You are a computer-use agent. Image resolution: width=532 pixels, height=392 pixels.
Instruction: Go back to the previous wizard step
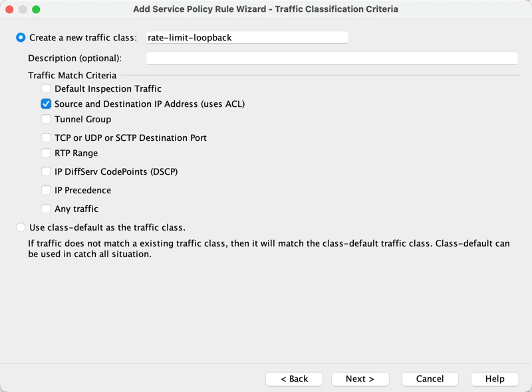(294, 378)
